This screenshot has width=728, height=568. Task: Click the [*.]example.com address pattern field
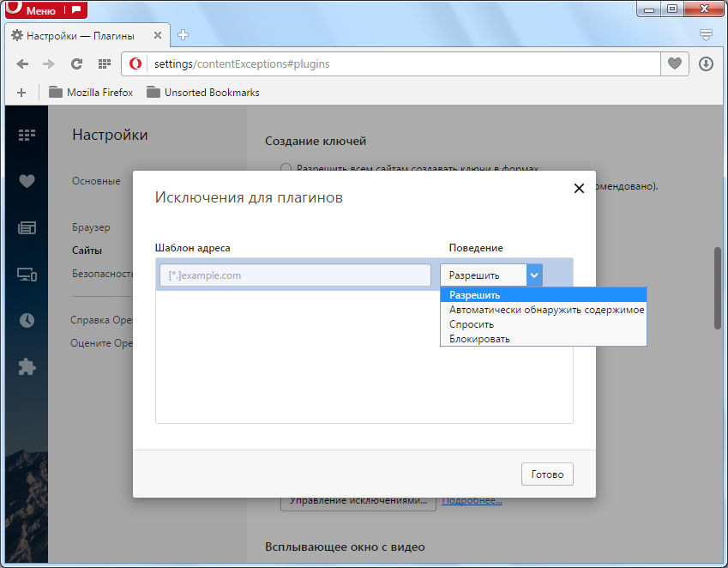295,275
